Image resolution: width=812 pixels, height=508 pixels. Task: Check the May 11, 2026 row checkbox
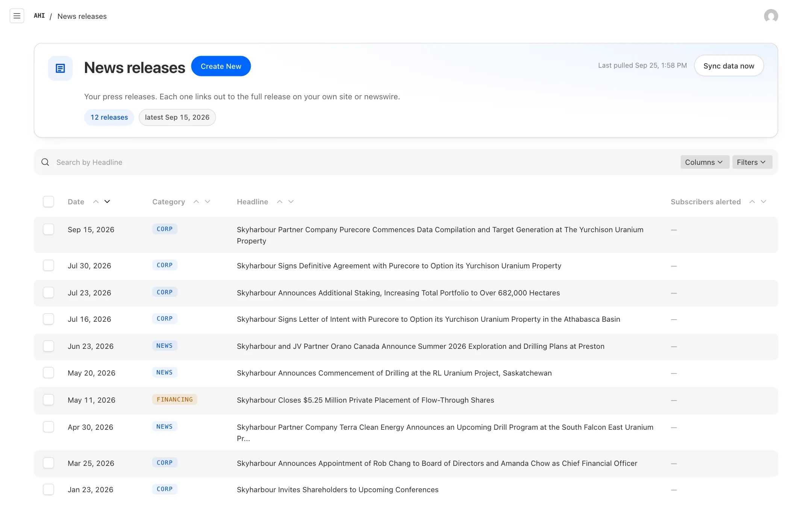point(48,400)
